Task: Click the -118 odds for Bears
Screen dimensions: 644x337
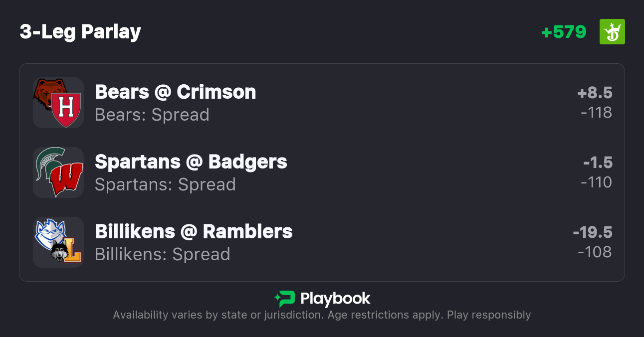Action: point(596,113)
